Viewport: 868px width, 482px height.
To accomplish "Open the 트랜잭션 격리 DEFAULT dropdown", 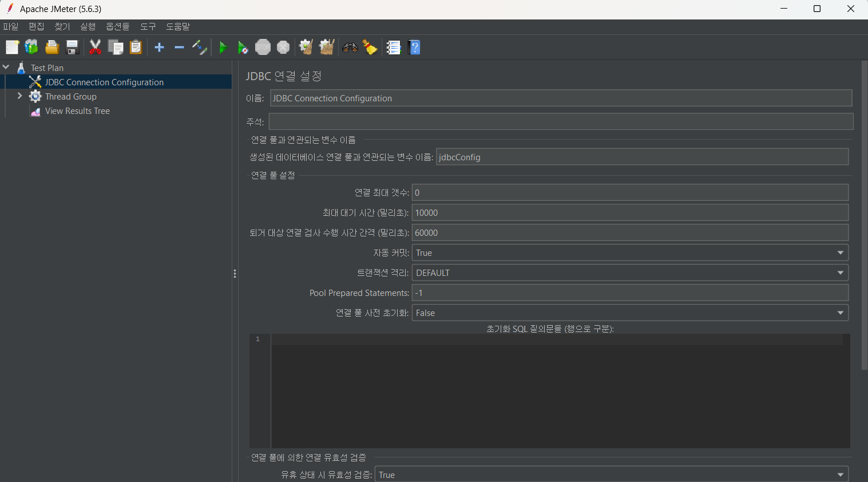I will (x=630, y=272).
